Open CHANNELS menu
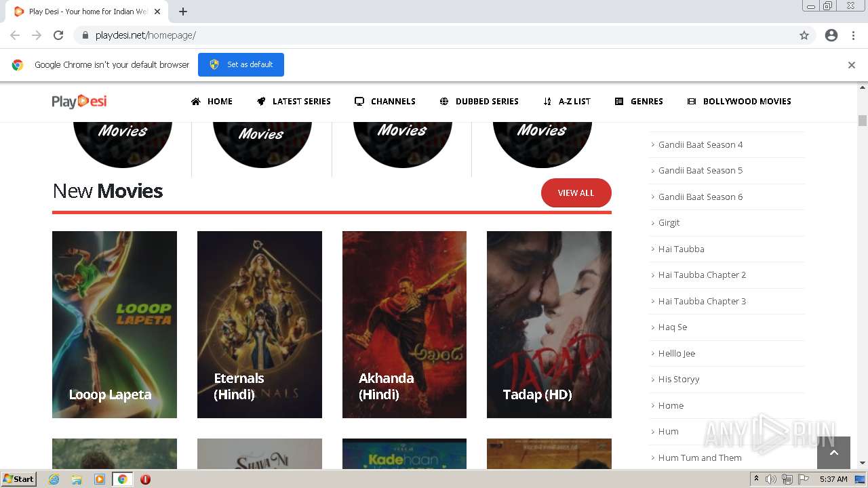The height and width of the screenshot is (488, 868). tap(385, 101)
